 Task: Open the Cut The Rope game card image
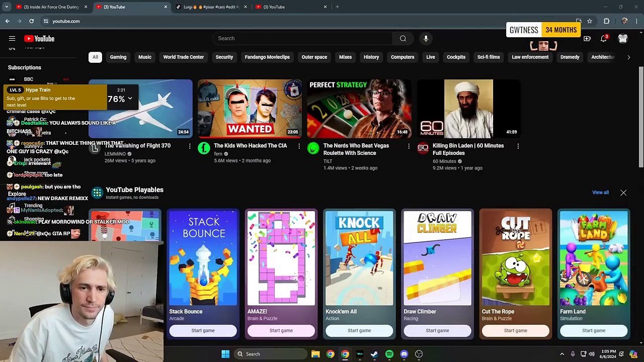516,258
